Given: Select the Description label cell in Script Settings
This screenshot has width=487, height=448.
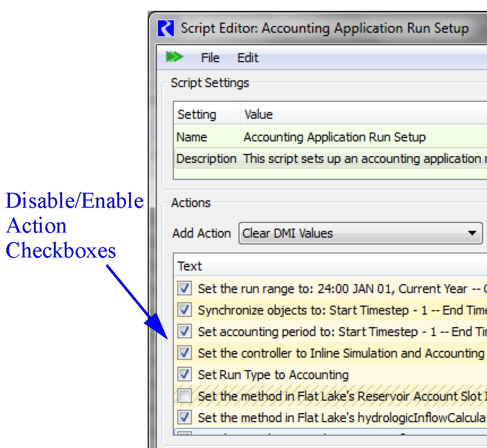Looking at the screenshot, I should point(206,159).
